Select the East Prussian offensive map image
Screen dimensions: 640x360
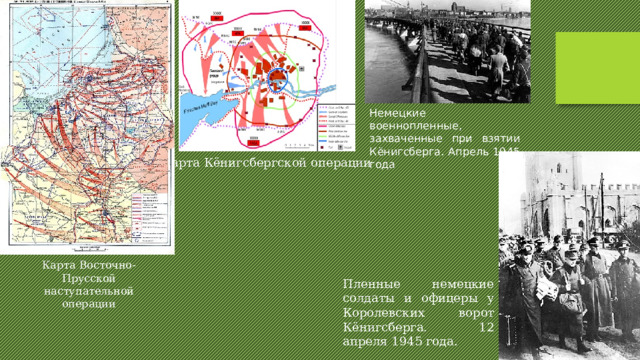(x=87, y=127)
